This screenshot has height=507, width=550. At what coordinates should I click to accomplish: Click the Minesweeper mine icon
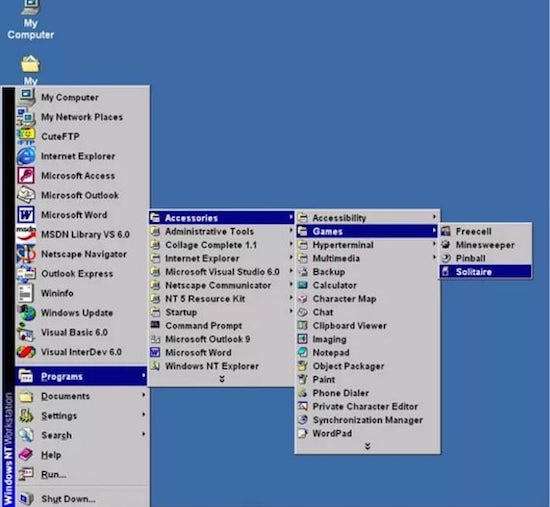(x=446, y=245)
